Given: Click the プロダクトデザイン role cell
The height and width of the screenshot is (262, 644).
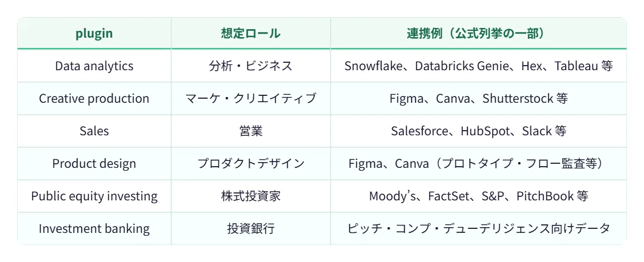Looking at the screenshot, I should click(x=250, y=164).
